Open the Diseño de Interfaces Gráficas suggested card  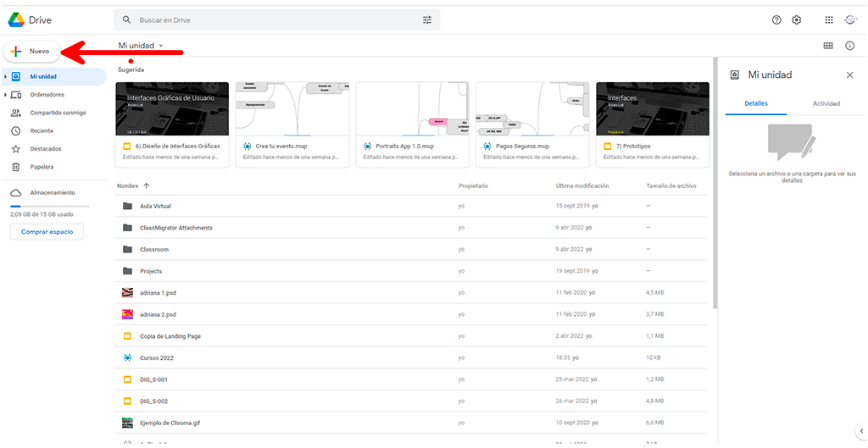(172, 125)
